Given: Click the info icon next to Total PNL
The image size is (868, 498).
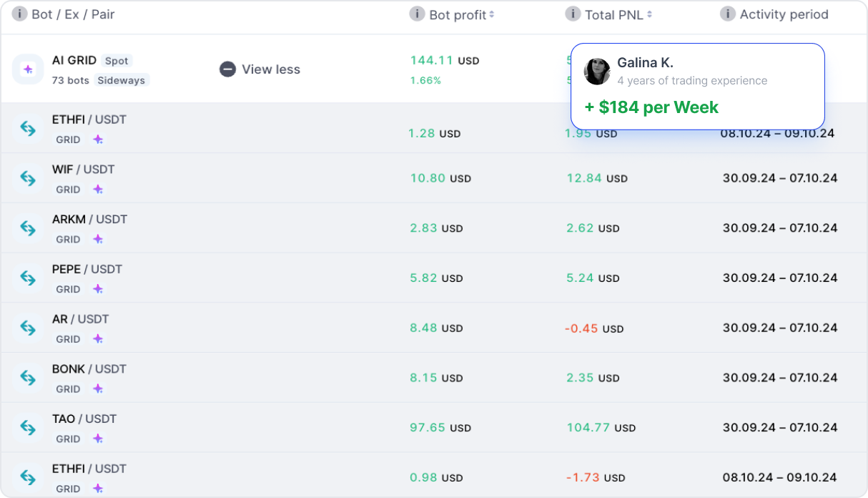Looking at the screenshot, I should pyautogui.click(x=573, y=14).
